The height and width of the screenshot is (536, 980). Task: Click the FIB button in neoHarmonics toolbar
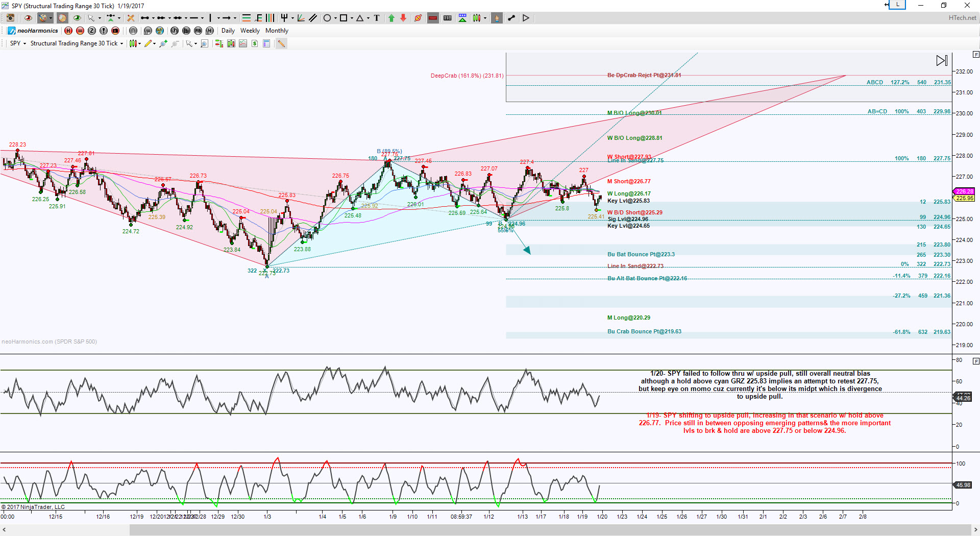tap(198, 31)
